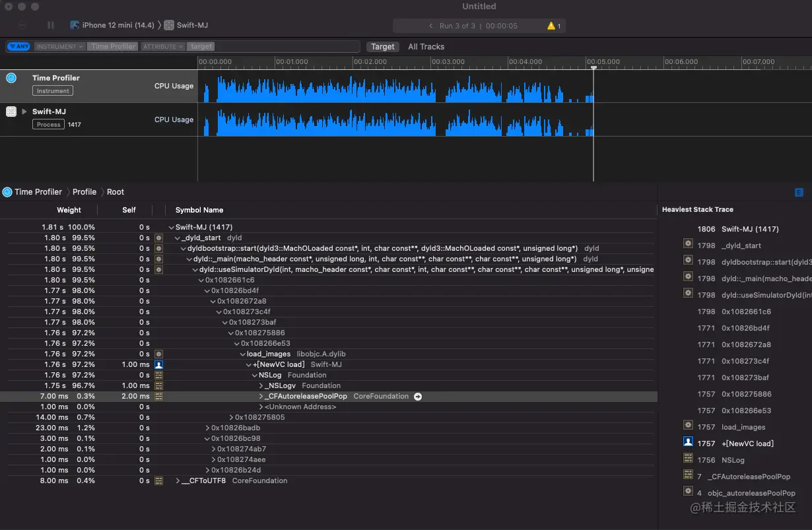The width and height of the screenshot is (812, 530).
Task: Click the gear icon on the _dyld_start row
Action: [158, 238]
